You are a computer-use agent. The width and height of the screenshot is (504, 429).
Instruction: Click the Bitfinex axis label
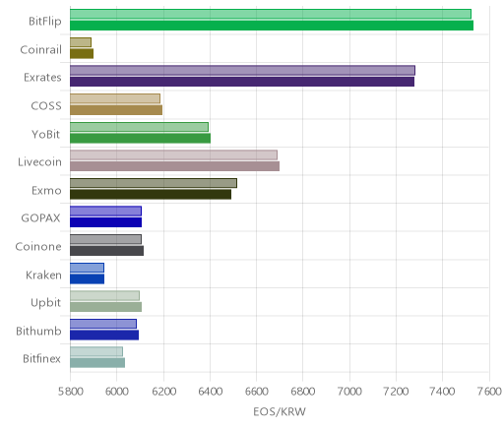41,358
